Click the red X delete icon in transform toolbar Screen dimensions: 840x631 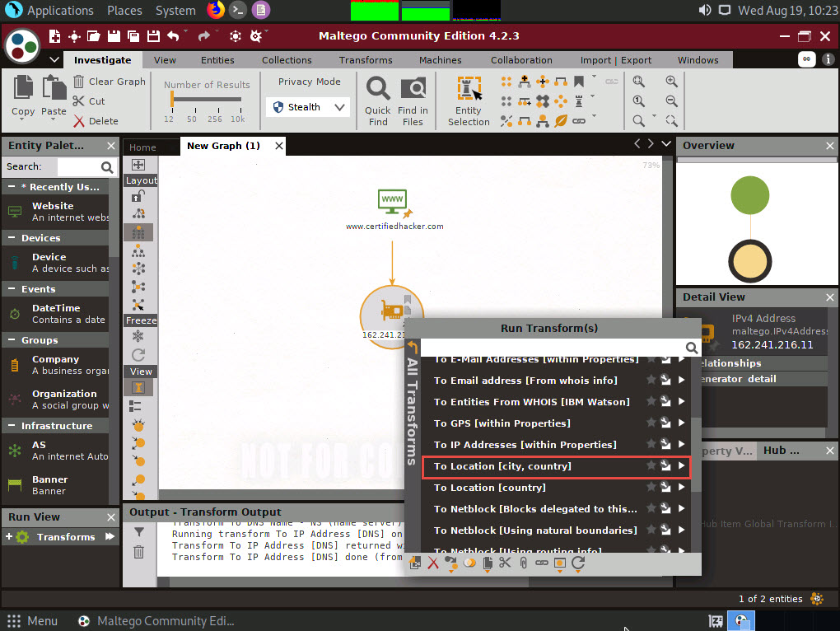click(x=433, y=563)
